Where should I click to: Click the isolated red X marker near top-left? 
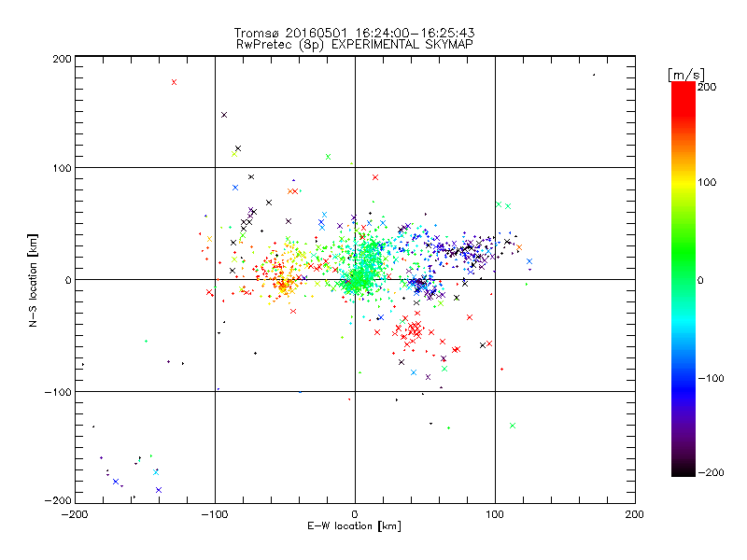click(174, 82)
